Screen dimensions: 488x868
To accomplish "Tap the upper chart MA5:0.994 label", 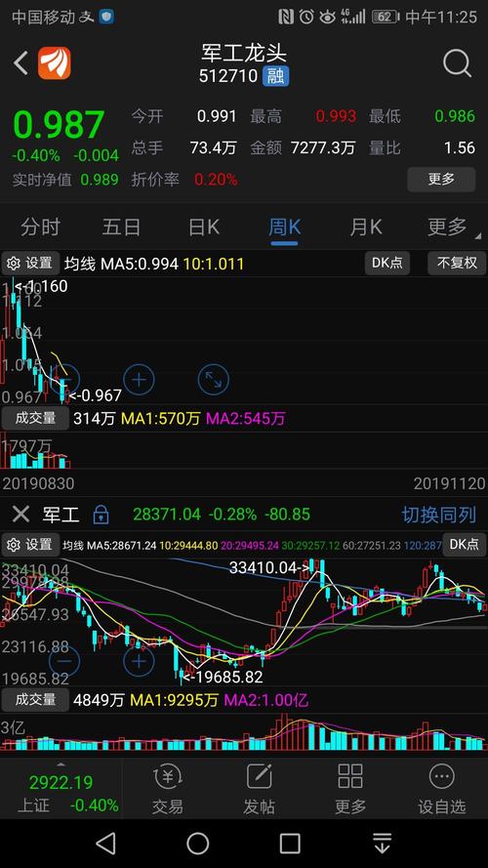I will (140, 264).
